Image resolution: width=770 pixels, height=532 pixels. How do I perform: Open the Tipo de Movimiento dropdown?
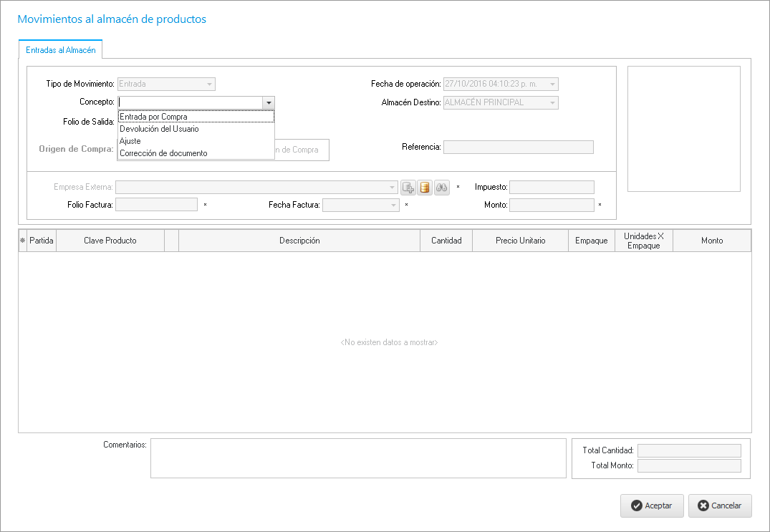(209, 84)
